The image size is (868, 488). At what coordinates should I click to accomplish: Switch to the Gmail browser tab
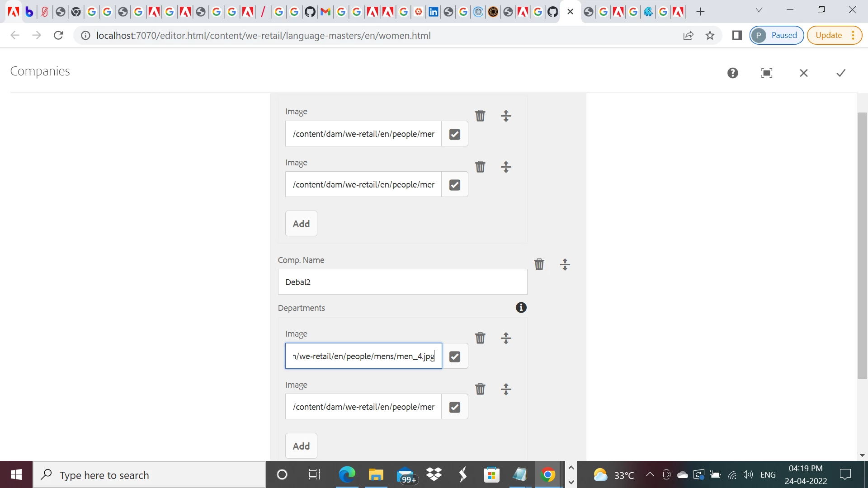[x=325, y=12]
